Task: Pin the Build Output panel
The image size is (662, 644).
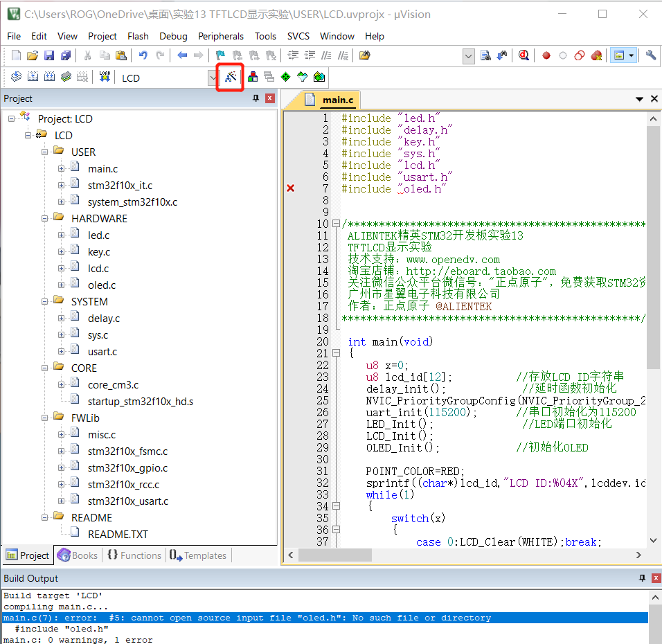Action: [642, 578]
